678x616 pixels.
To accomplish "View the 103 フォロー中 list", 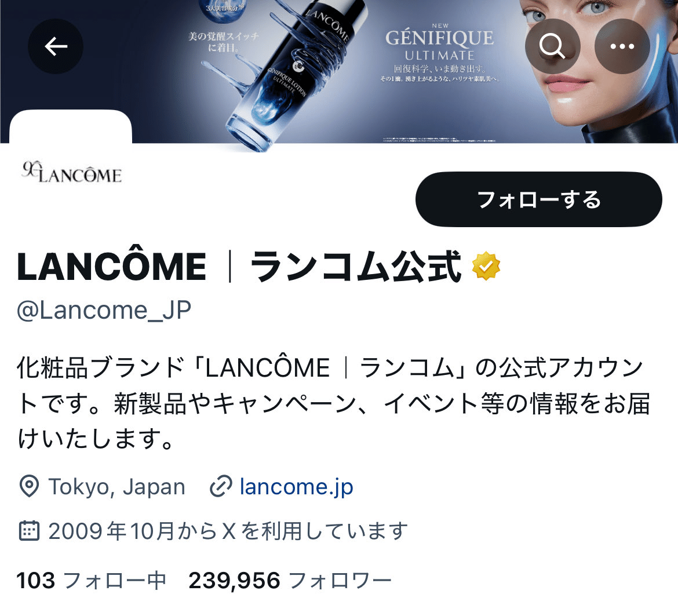I will click(91, 580).
